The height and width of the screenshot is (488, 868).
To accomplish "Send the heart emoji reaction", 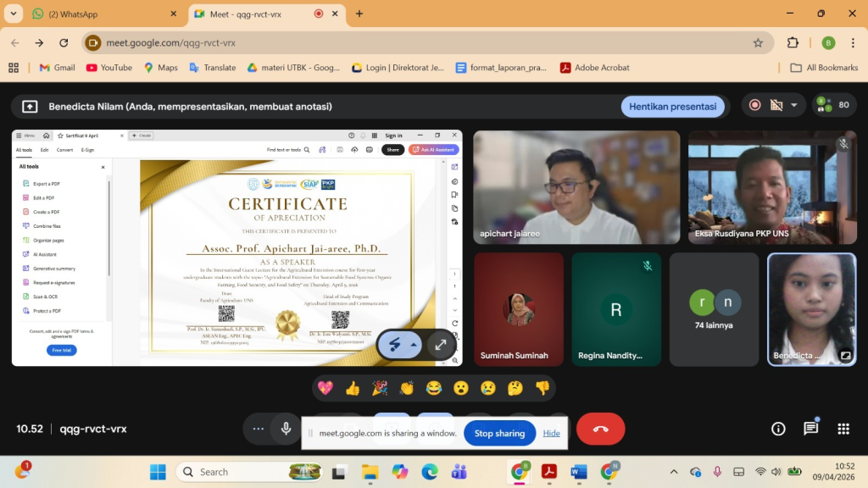I will tap(325, 388).
